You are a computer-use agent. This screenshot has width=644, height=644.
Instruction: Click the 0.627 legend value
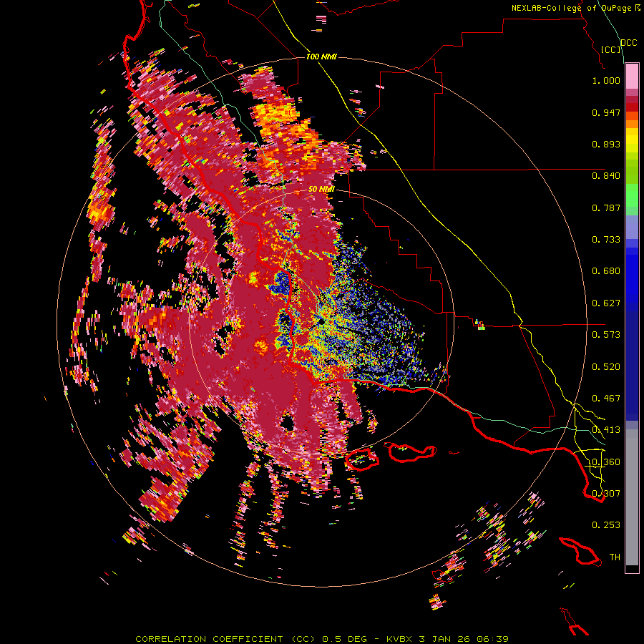tap(606, 303)
